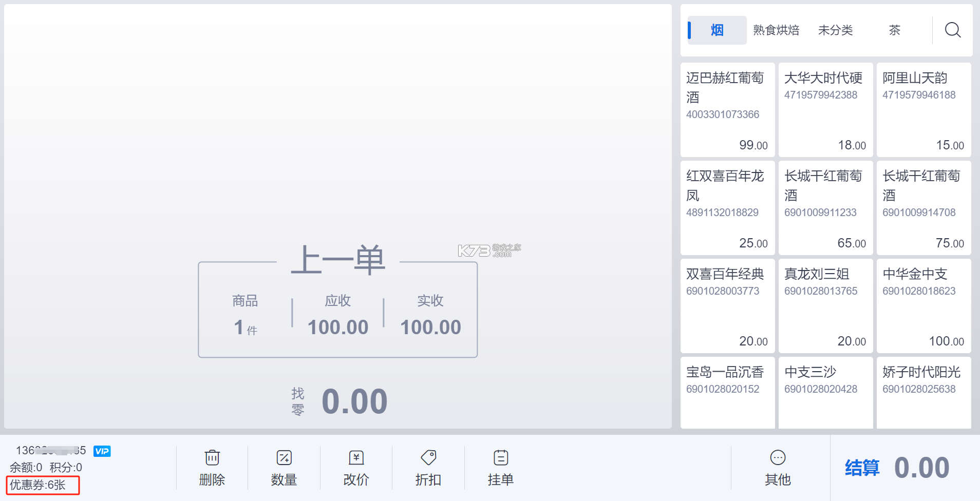Open the 数量 quantity tool
Image resolution: width=980 pixels, height=501 pixels.
[284, 457]
